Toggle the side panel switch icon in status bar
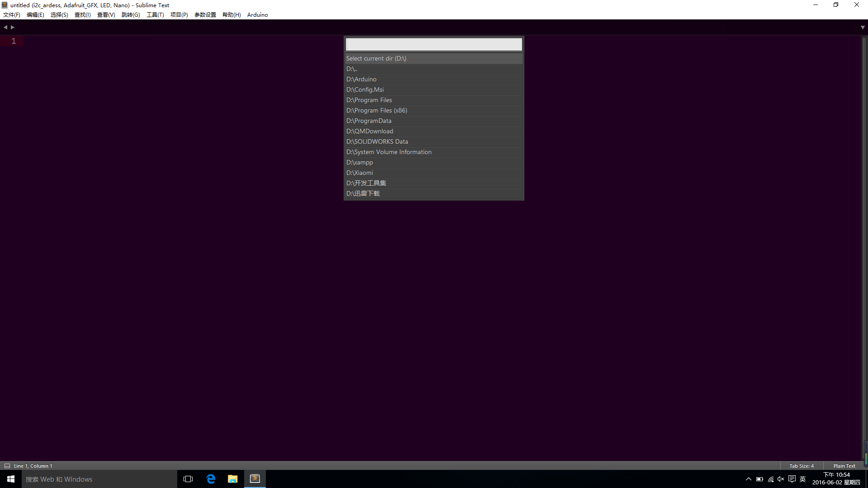Image resolution: width=868 pixels, height=488 pixels. point(7,466)
